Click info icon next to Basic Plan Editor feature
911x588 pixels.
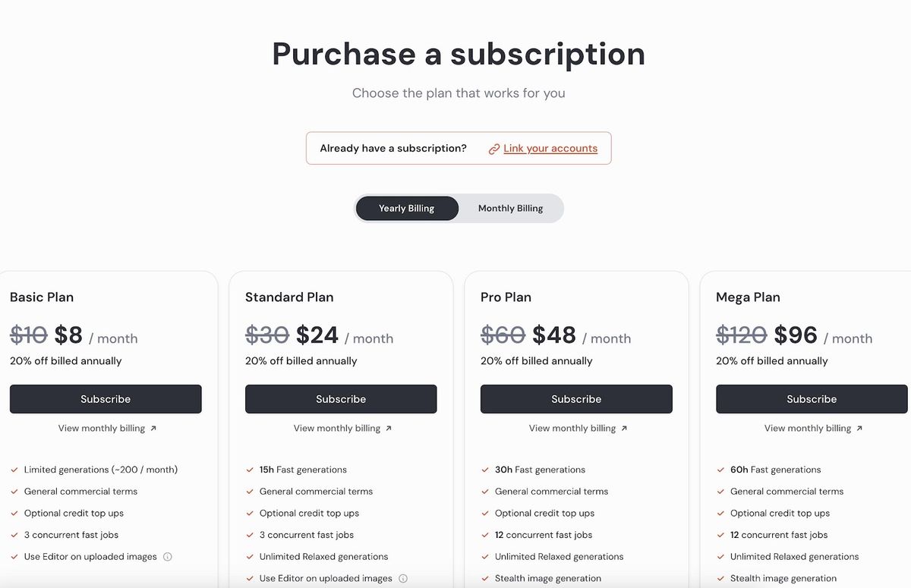[168, 556]
